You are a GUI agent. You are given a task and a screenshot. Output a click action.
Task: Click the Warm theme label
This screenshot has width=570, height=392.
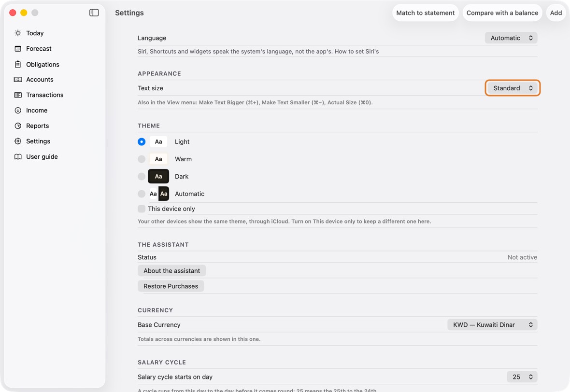pos(183,159)
